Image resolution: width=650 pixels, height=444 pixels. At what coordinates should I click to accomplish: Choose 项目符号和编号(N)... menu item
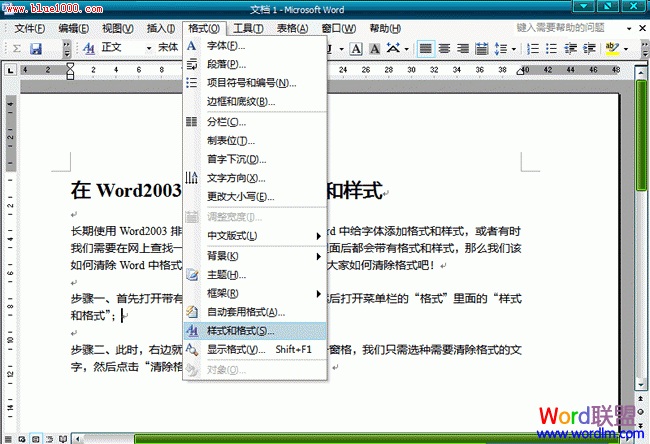pyautogui.click(x=255, y=83)
